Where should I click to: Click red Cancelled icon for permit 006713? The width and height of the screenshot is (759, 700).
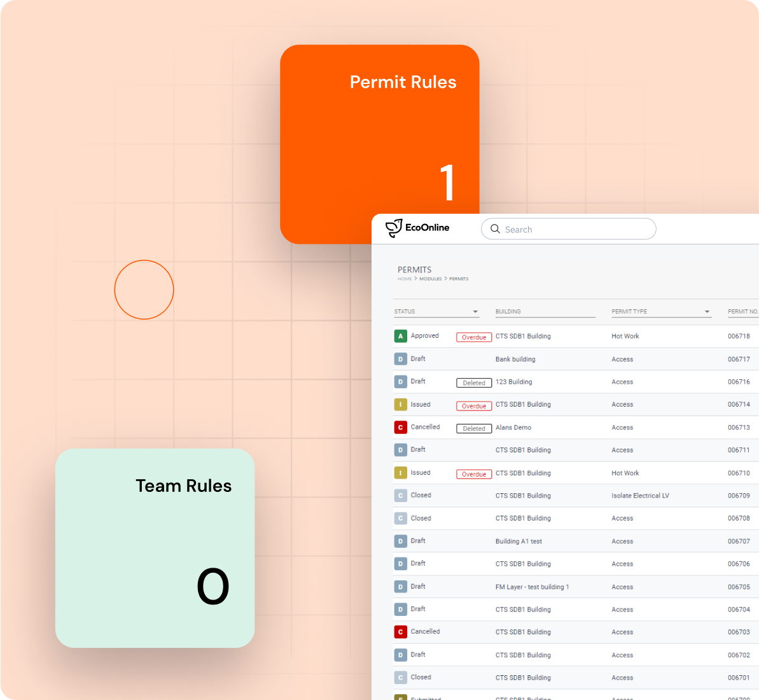click(x=400, y=428)
